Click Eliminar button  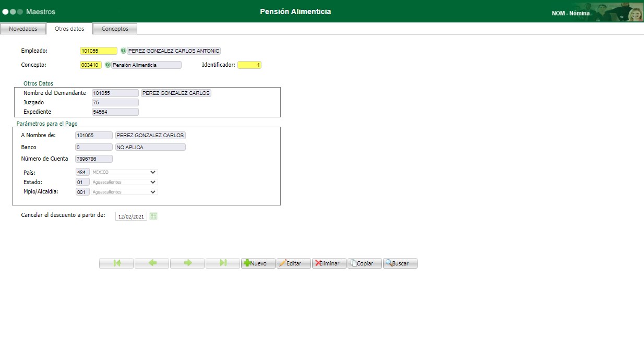(x=329, y=263)
